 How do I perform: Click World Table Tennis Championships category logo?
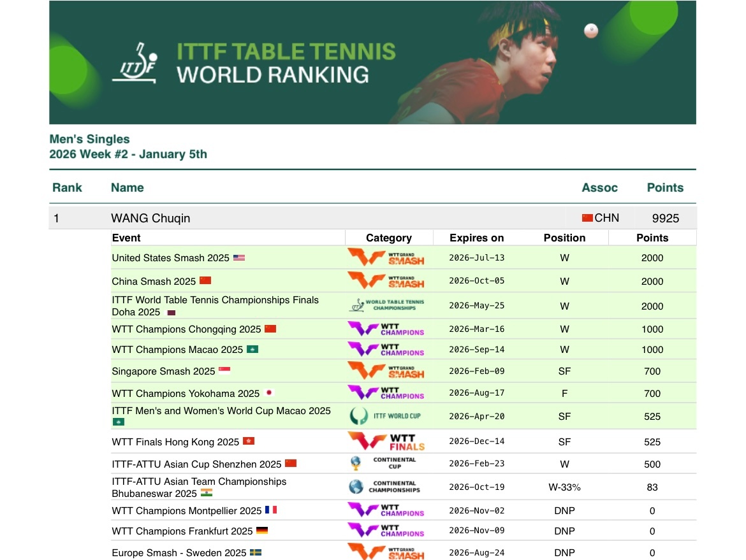[386, 305]
